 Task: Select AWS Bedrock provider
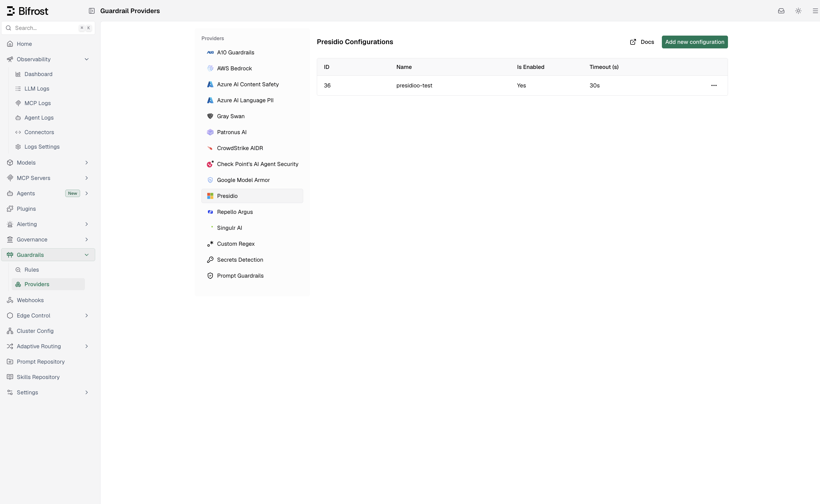click(x=252, y=68)
